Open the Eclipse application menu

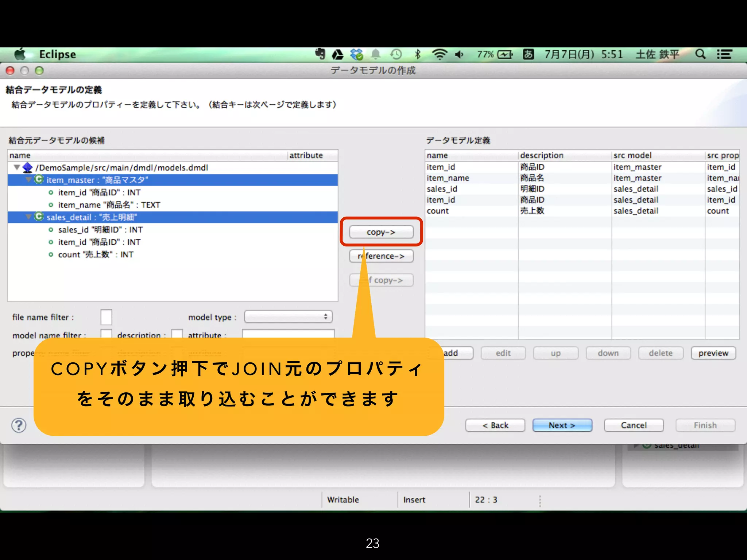click(57, 54)
